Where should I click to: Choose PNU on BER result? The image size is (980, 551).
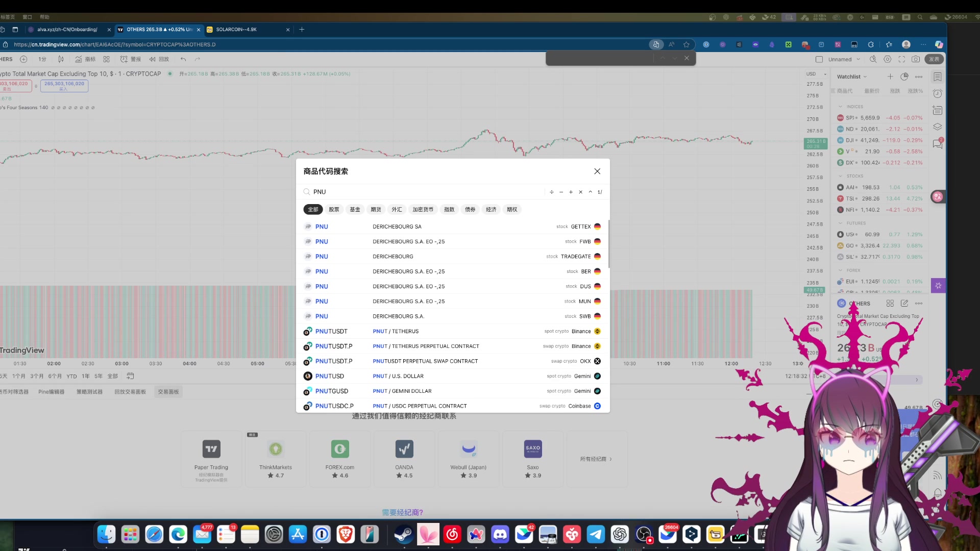click(x=452, y=271)
